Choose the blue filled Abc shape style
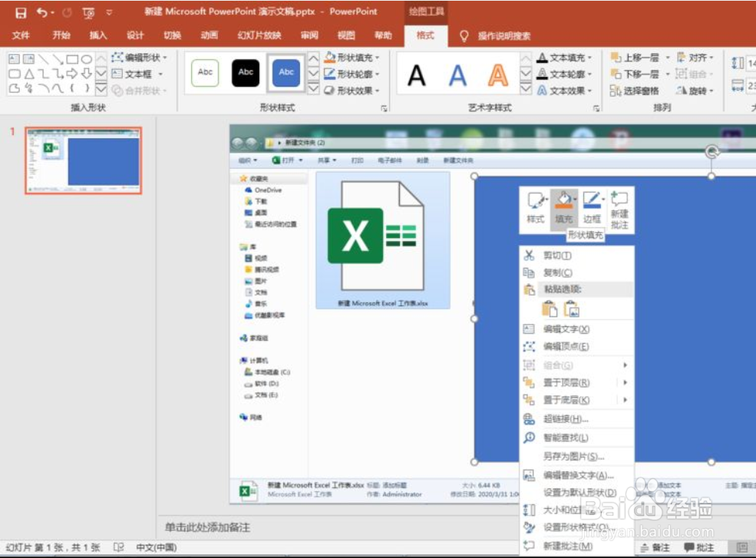 point(286,72)
